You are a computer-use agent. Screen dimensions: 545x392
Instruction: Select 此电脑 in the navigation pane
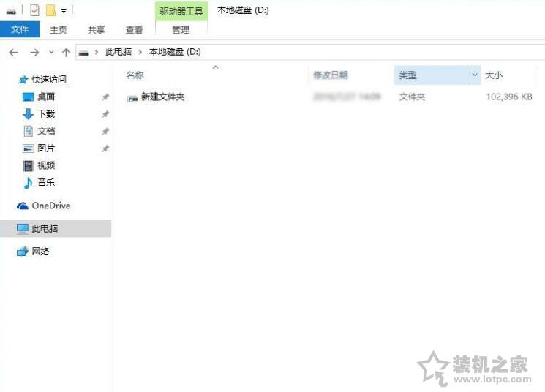pyautogui.click(x=45, y=228)
